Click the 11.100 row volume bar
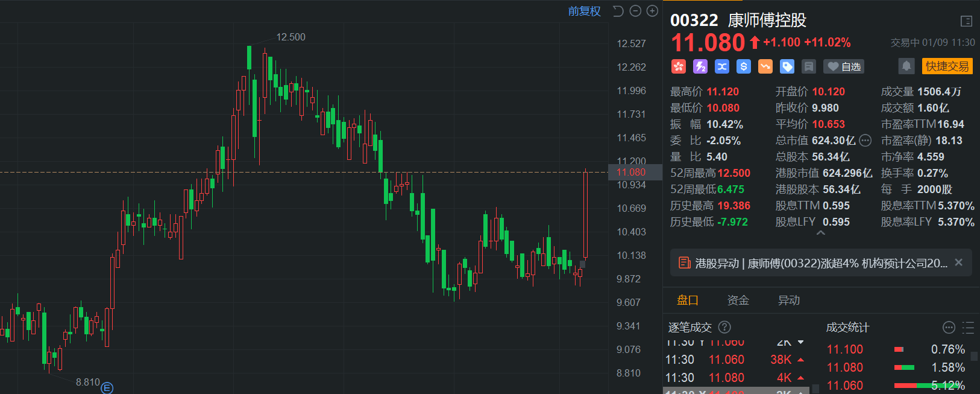This screenshot has height=394, width=980. click(x=899, y=349)
